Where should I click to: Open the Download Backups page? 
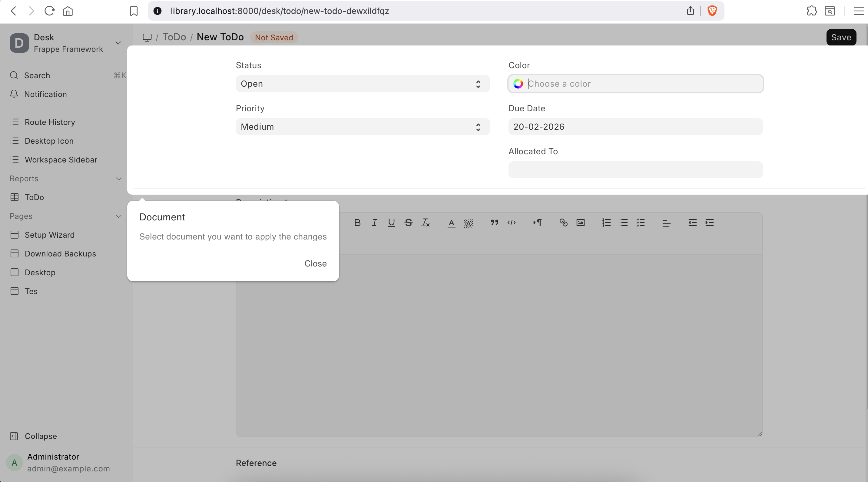coord(60,254)
